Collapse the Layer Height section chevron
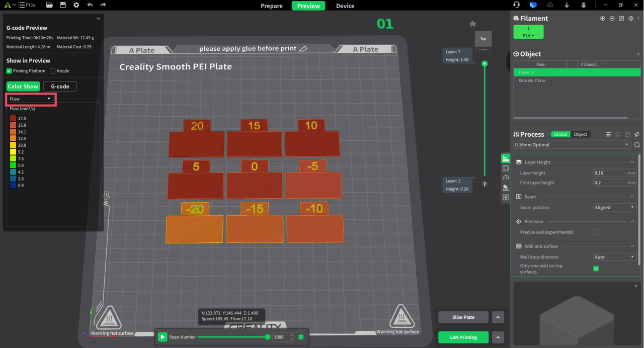Image resolution: width=644 pixels, height=348 pixels. pyautogui.click(x=633, y=162)
